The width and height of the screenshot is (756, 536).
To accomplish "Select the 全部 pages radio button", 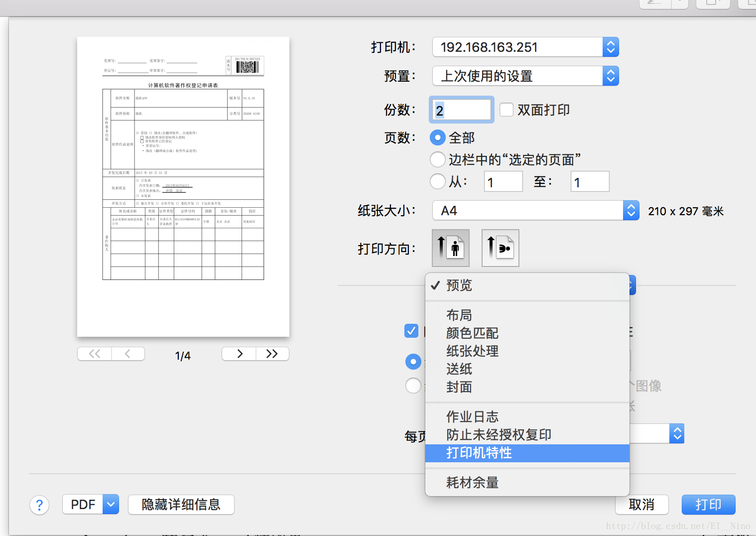I will 438,137.
